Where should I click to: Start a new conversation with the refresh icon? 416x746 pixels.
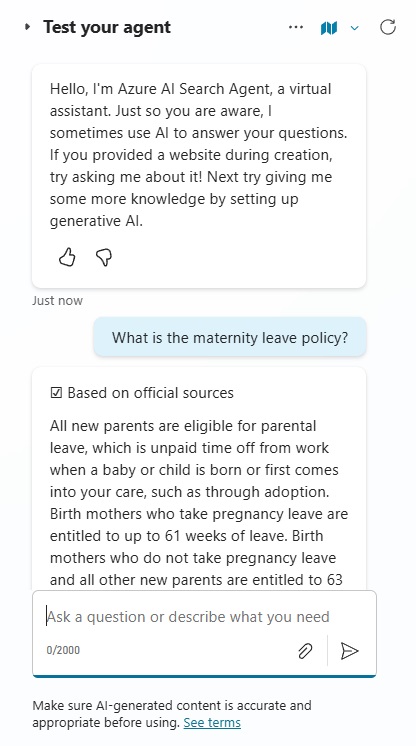(388, 27)
